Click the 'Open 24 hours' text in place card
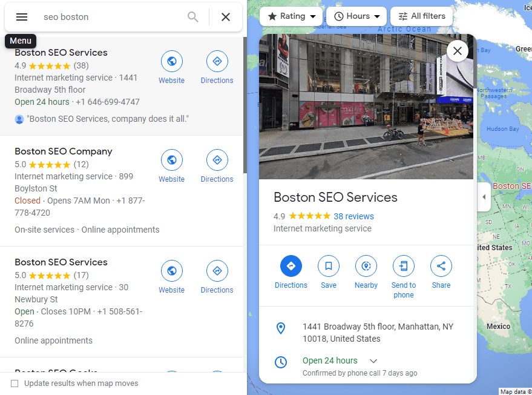The image size is (532, 395). (330, 360)
